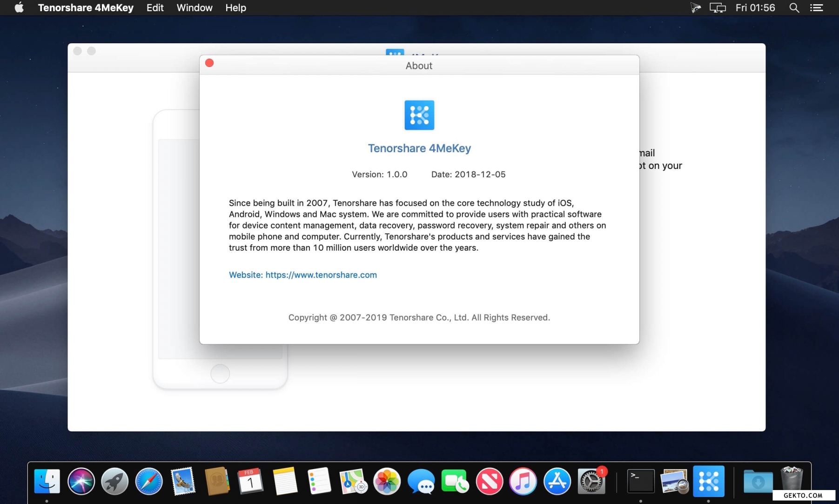
Task: Open the Tenorshare 4MeKey app menu
Action: coord(86,7)
